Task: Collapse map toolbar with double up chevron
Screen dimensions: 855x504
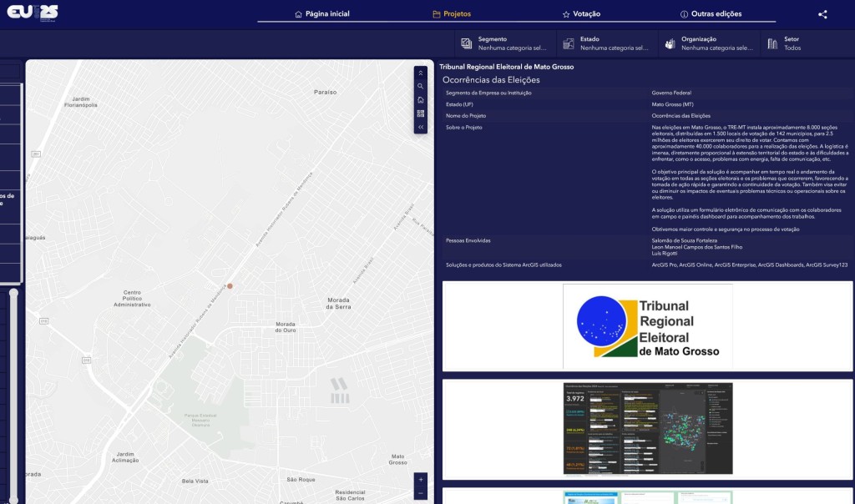Action: [421, 73]
